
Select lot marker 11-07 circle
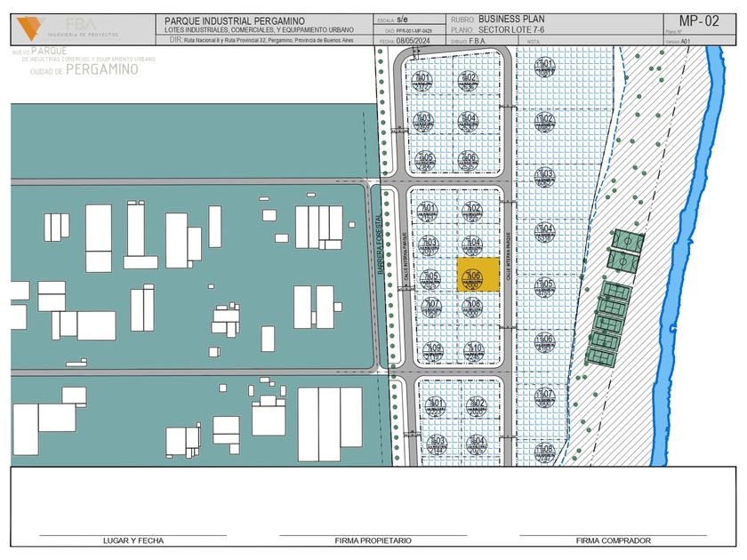click(x=544, y=397)
